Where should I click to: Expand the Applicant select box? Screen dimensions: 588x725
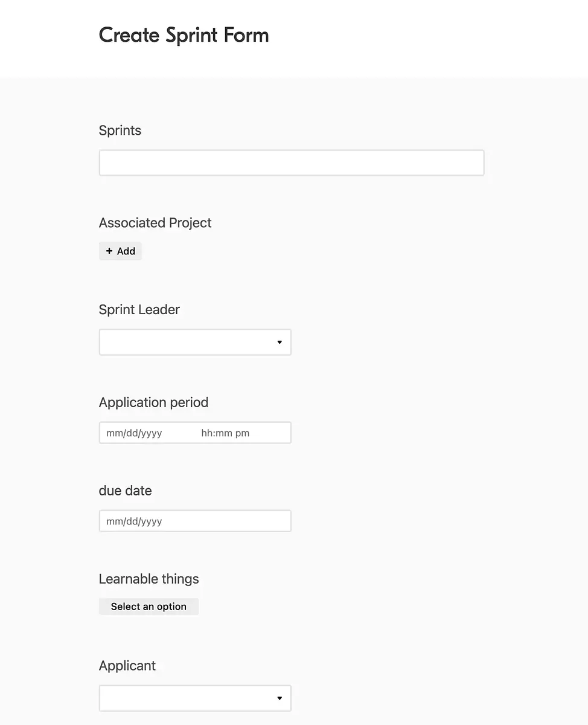pyautogui.click(x=195, y=698)
